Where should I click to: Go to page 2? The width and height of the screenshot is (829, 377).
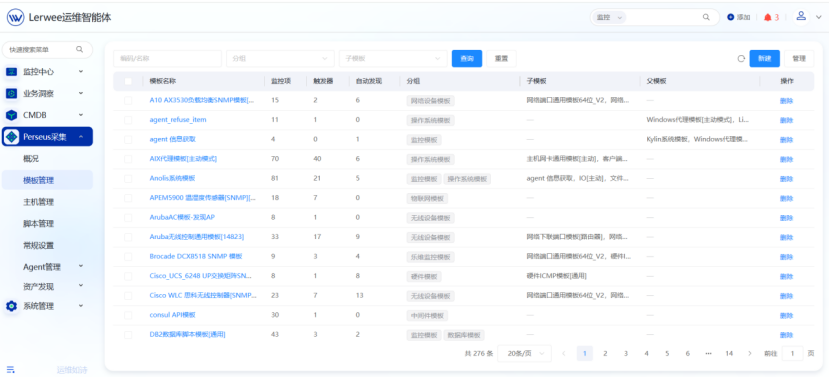coord(605,353)
